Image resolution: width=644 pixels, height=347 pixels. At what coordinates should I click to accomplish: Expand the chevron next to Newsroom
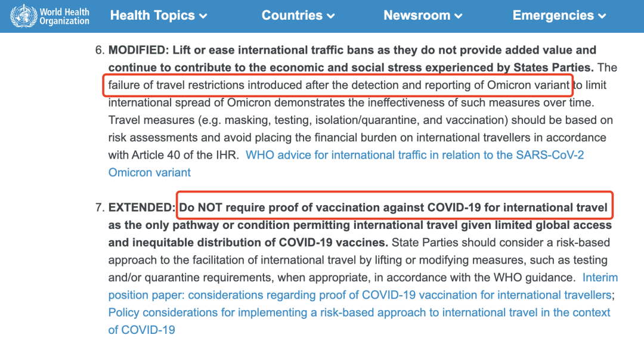pos(459,17)
